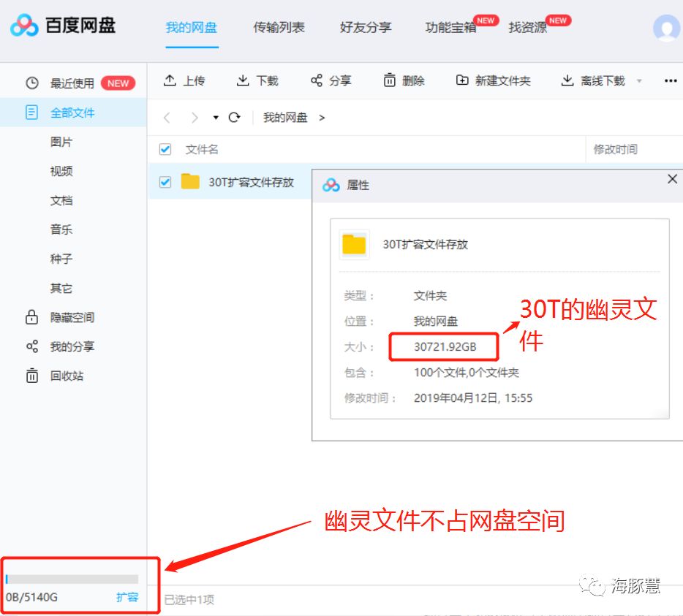Click the yellow folder icon in file list

pyautogui.click(x=190, y=181)
